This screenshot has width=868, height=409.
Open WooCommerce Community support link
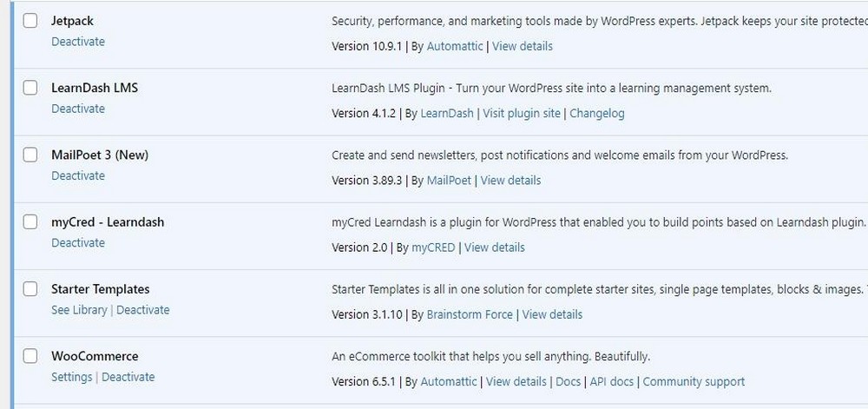(x=694, y=381)
